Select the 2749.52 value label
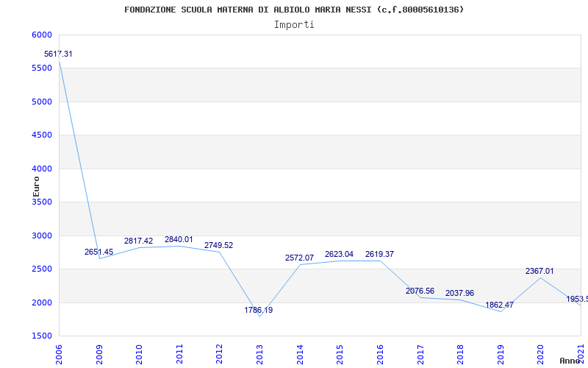The height and width of the screenshot is (368, 588). click(218, 246)
